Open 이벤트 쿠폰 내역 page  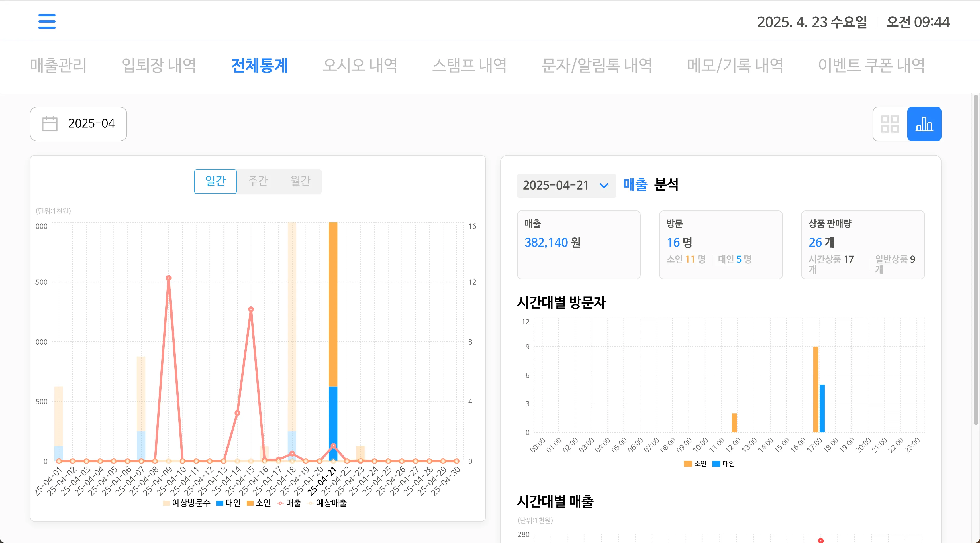coord(871,65)
